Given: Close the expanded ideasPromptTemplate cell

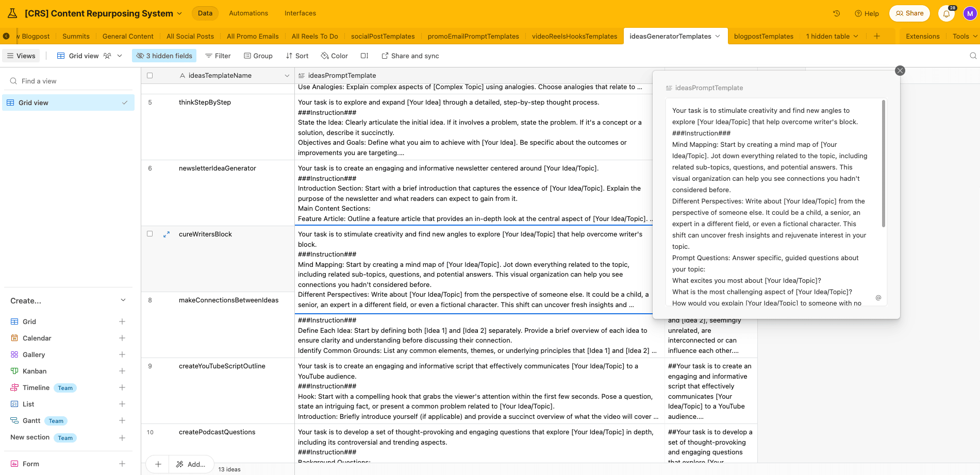Looking at the screenshot, I should pos(900,71).
